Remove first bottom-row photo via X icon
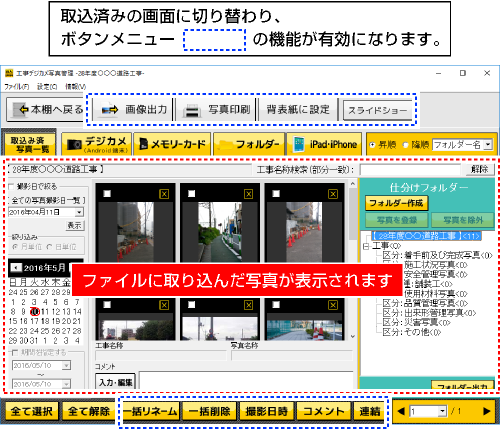 [x=164, y=305]
